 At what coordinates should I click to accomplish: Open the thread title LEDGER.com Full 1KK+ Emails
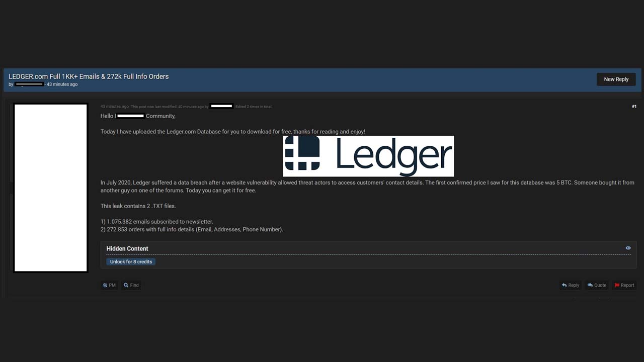[x=89, y=76]
